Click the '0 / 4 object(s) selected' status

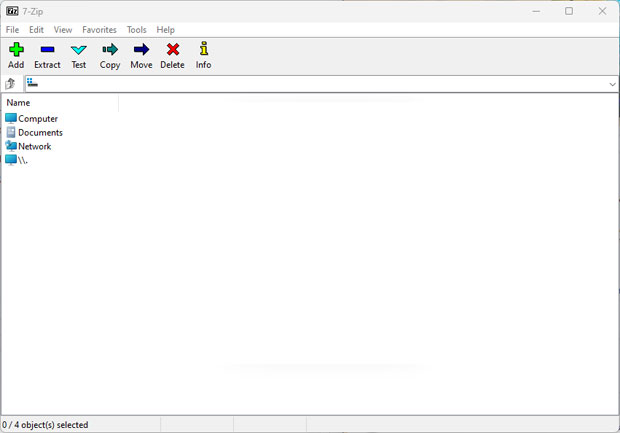click(x=45, y=425)
